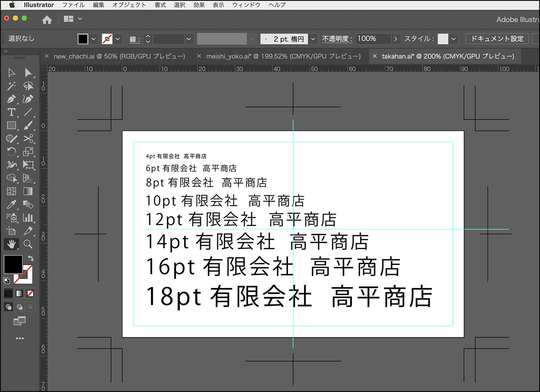Select the Slice tool

point(28,231)
